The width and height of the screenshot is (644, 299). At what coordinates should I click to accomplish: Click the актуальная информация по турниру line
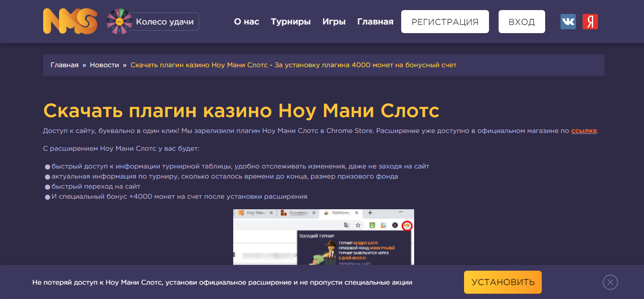pos(225,177)
